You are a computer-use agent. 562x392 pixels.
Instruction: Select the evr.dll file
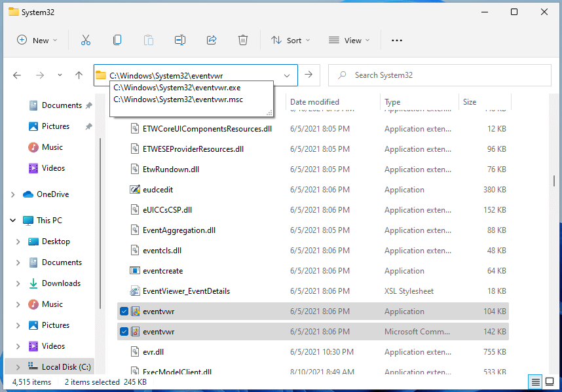(313, 352)
